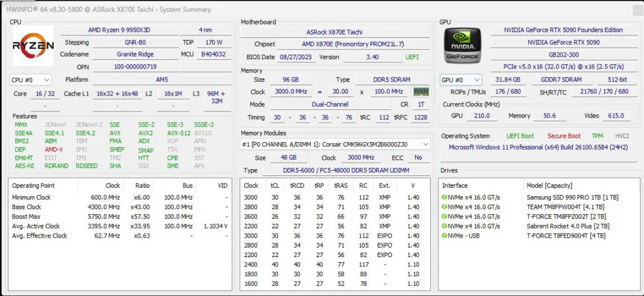Click the Boost Max operating point row
This screenshot has width=644, height=296.
tap(120, 216)
